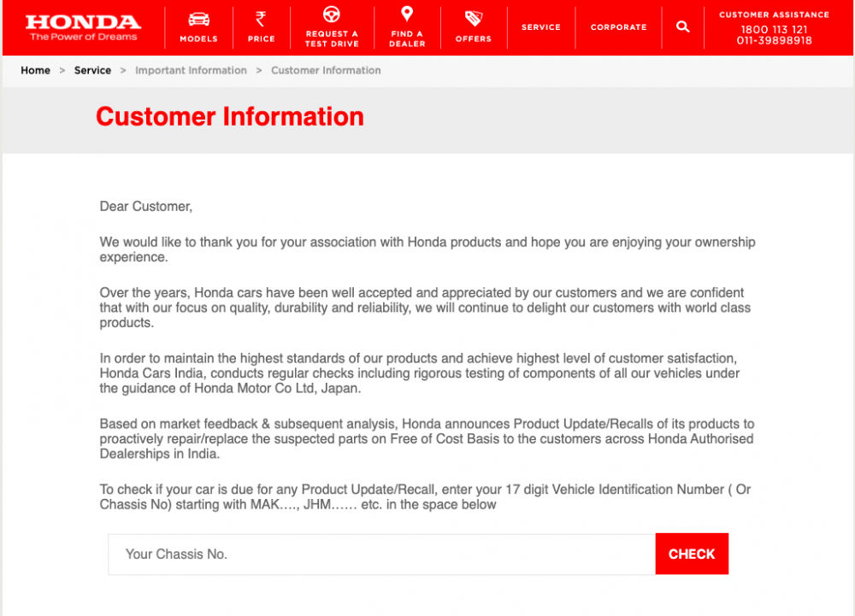Open the Service menu in the header
Viewport: 855px width, 616px height.
pos(541,27)
